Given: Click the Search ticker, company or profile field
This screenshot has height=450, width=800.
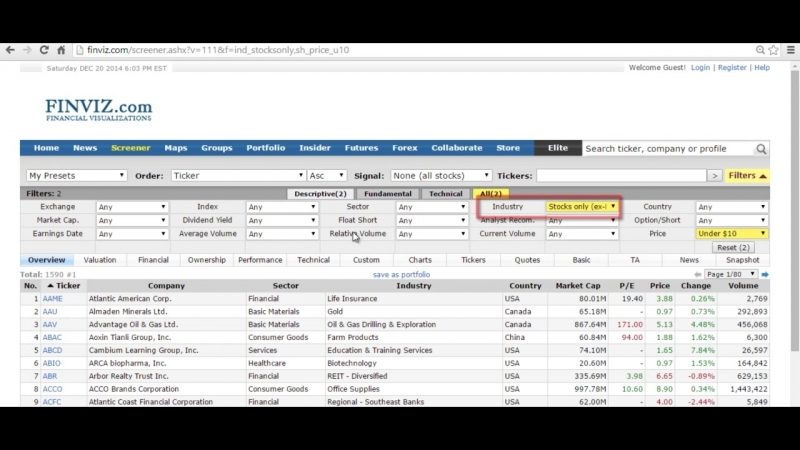Looking at the screenshot, I should [668, 148].
